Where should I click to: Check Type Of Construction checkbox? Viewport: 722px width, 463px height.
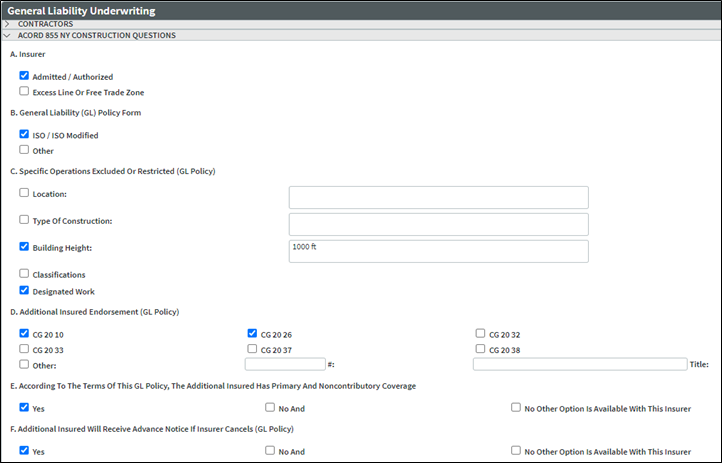coord(24,219)
